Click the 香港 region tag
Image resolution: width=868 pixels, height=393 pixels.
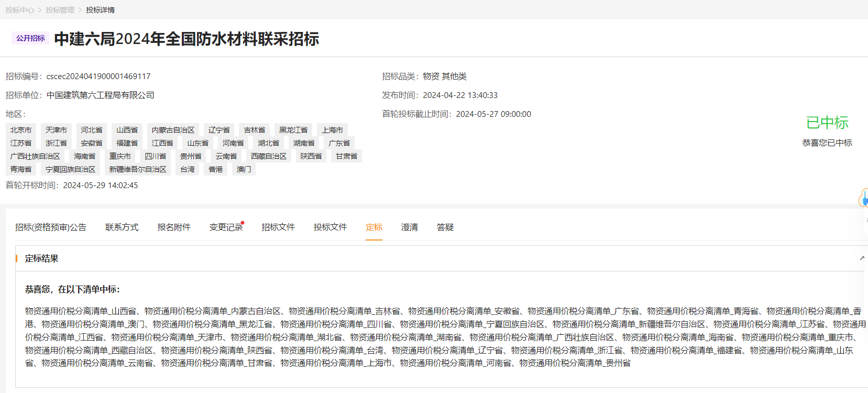coord(216,169)
